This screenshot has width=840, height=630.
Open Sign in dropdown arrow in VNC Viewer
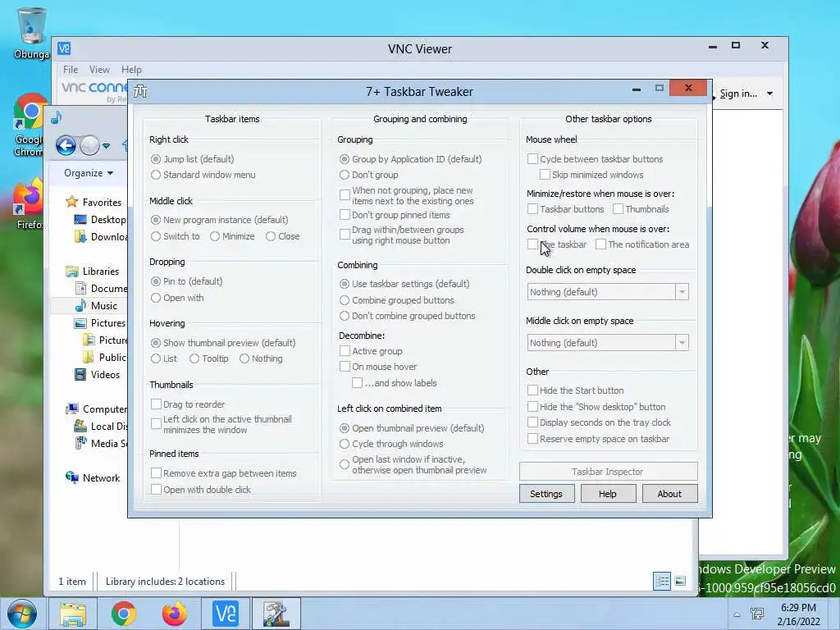(769, 94)
